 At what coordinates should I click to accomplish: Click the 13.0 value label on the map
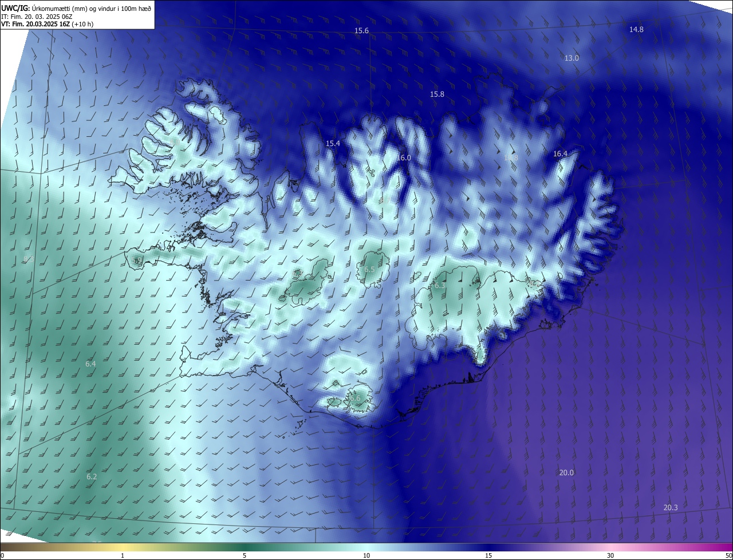572,58
